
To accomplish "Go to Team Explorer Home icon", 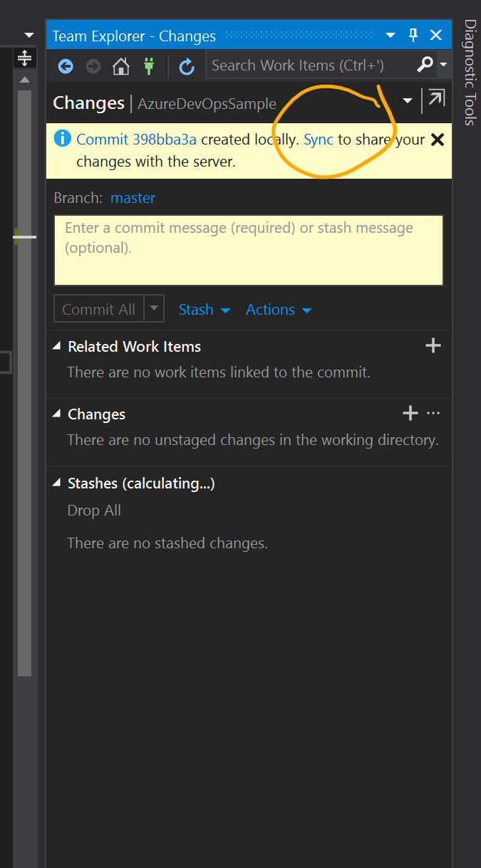I will click(121, 66).
